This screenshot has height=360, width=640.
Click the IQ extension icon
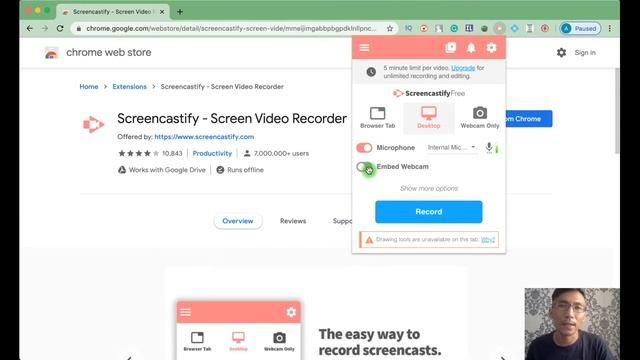point(408,29)
